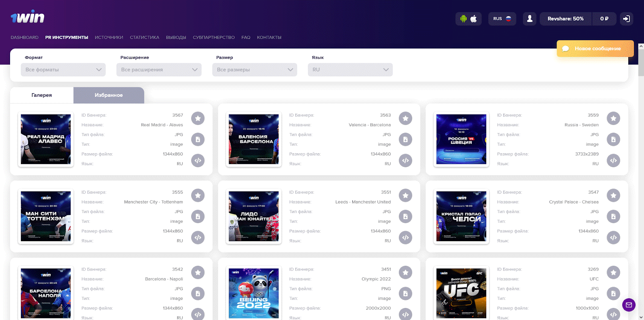
Task: Open КОНТАКТЫ menu item
Action: tap(269, 37)
